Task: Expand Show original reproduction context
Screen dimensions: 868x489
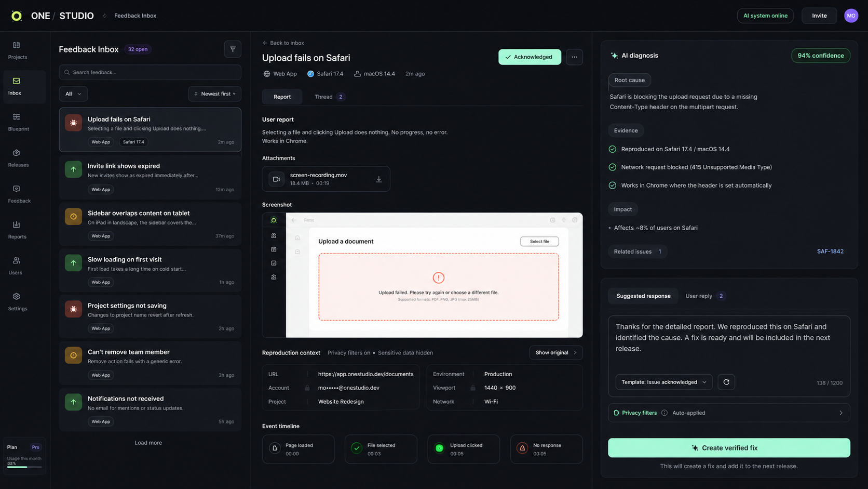Action: 556,353
